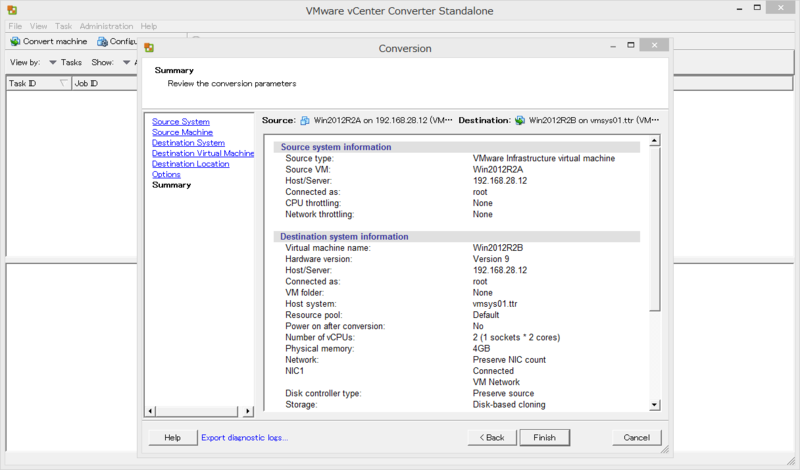This screenshot has height=470, width=800.
Task: Open the Help menu
Action: tap(149, 26)
